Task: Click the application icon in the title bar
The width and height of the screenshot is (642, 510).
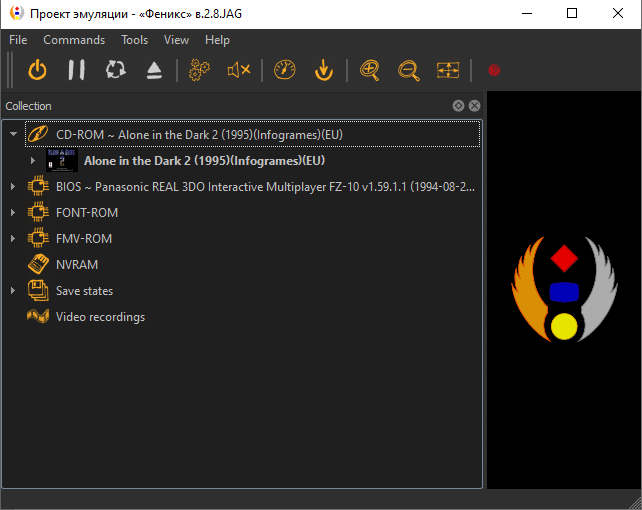Action: click(x=17, y=14)
